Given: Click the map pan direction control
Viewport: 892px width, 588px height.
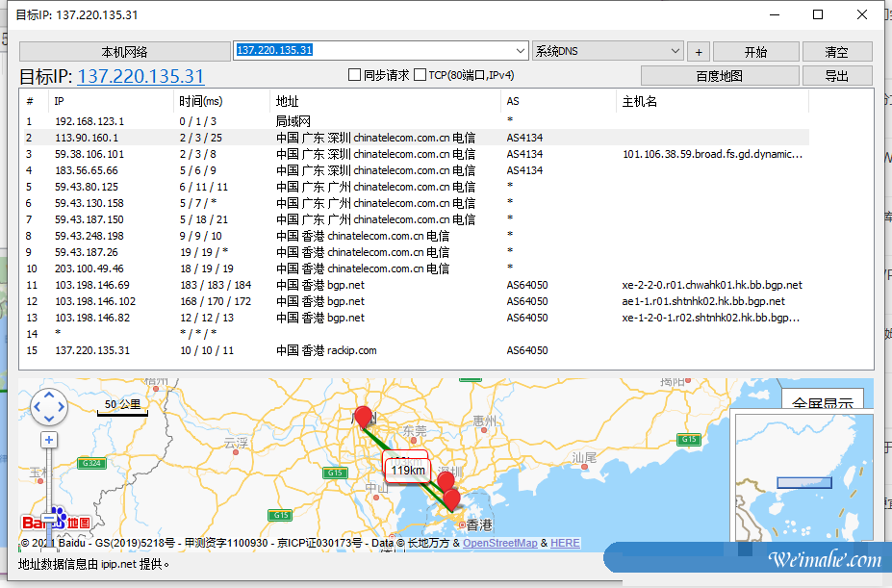Looking at the screenshot, I should (49, 407).
